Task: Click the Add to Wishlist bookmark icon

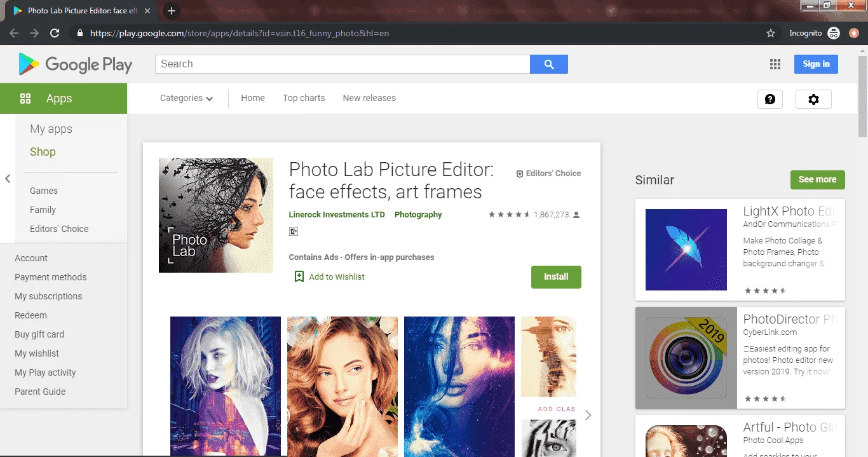Action: coord(299,276)
